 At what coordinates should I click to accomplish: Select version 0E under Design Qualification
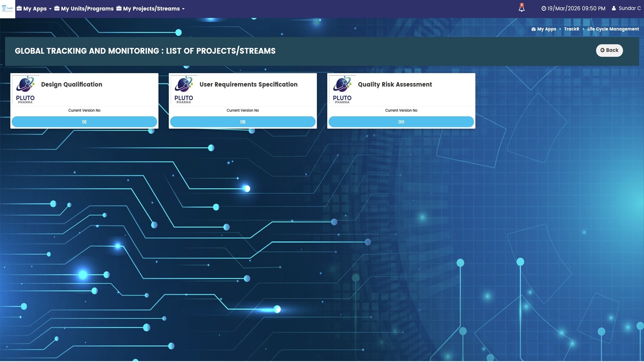(84, 122)
